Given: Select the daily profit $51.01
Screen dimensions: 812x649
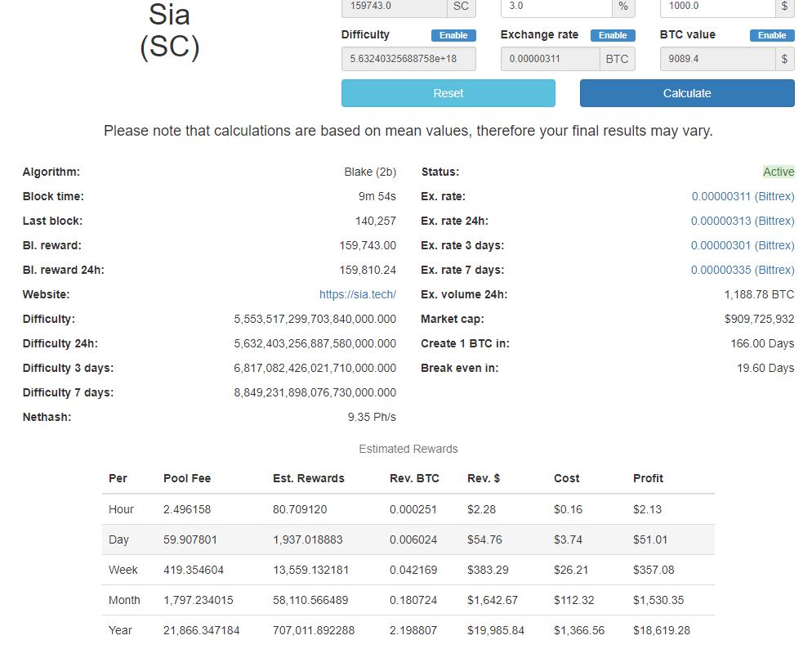Looking at the screenshot, I should click(650, 539).
